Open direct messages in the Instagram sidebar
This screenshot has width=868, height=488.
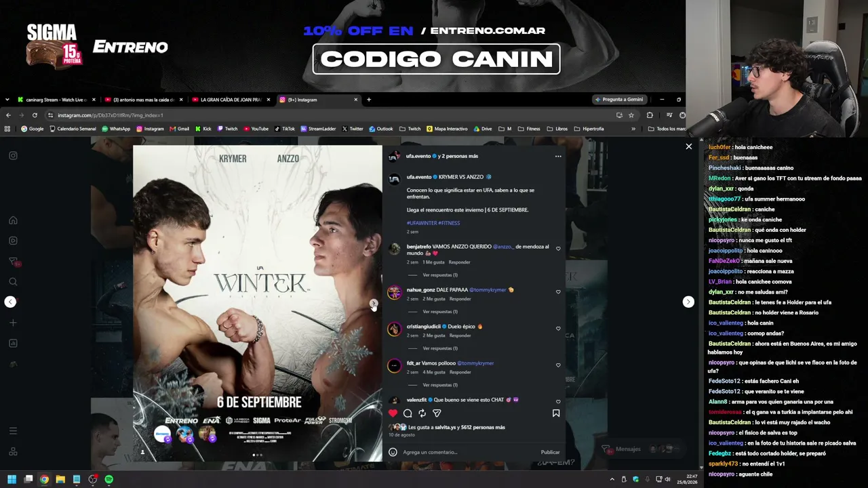click(x=13, y=262)
